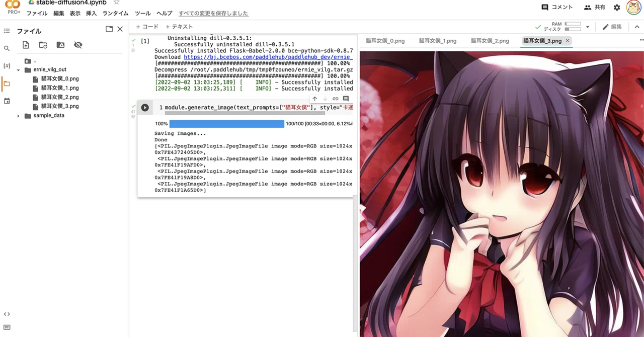Add comment to cell icon
Image resolution: width=644 pixels, height=337 pixels.
pyautogui.click(x=346, y=99)
